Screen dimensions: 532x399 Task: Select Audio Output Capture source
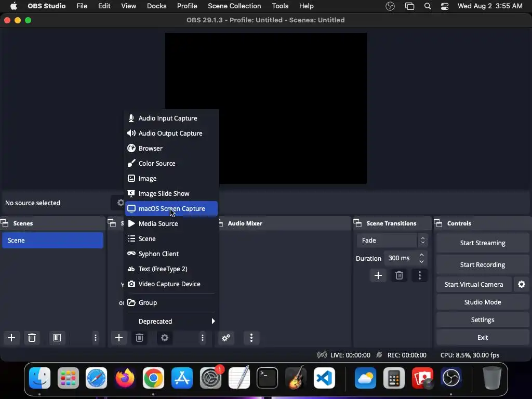[x=171, y=134]
